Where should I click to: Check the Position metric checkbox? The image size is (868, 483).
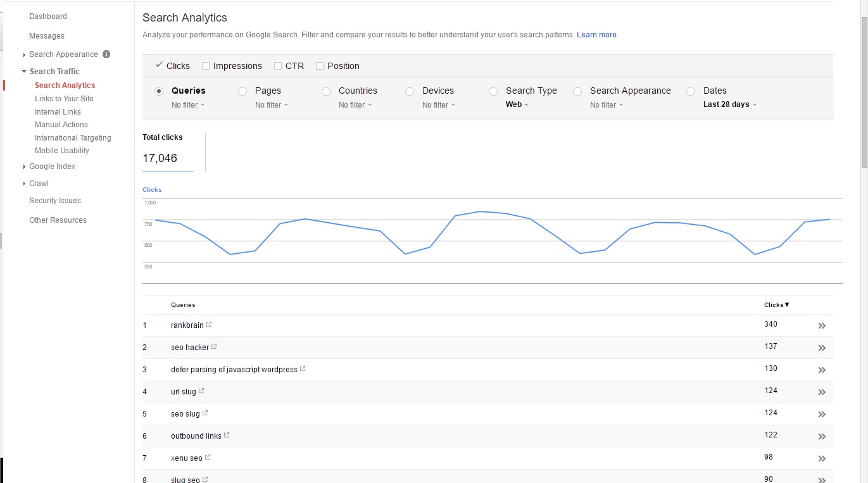320,66
